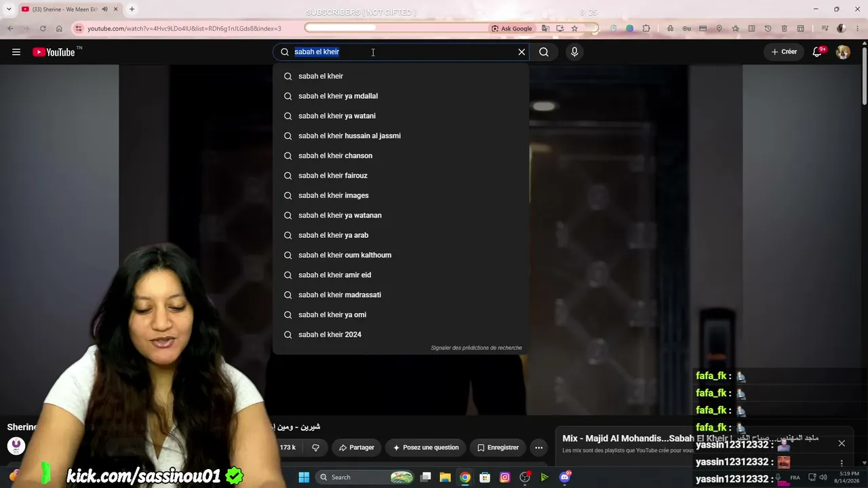Launch Instagram from the taskbar
This screenshot has height=488, width=868.
[x=505, y=477]
